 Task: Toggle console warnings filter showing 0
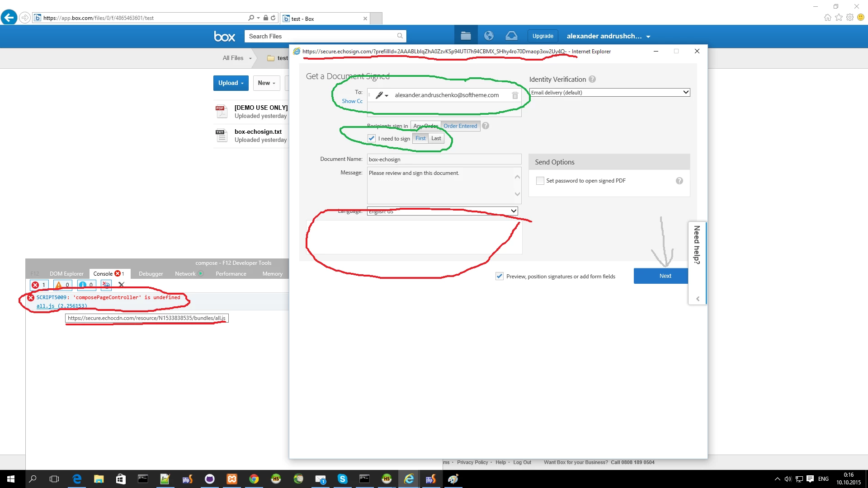click(x=63, y=285)
